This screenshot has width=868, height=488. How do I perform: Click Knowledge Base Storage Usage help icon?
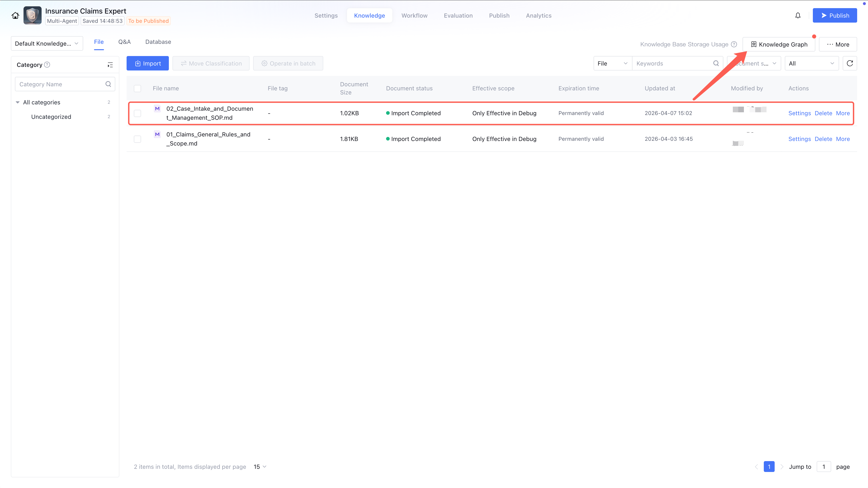734,45
